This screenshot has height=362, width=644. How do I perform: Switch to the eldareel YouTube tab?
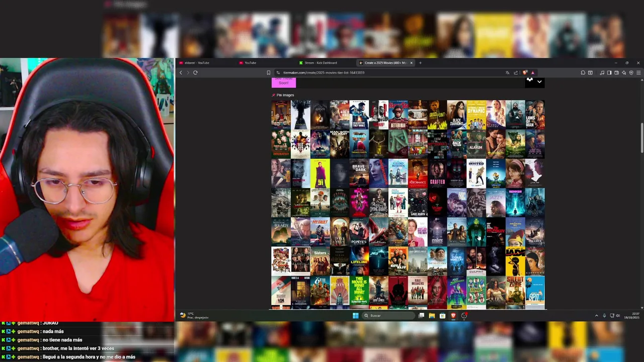point(206,63)
